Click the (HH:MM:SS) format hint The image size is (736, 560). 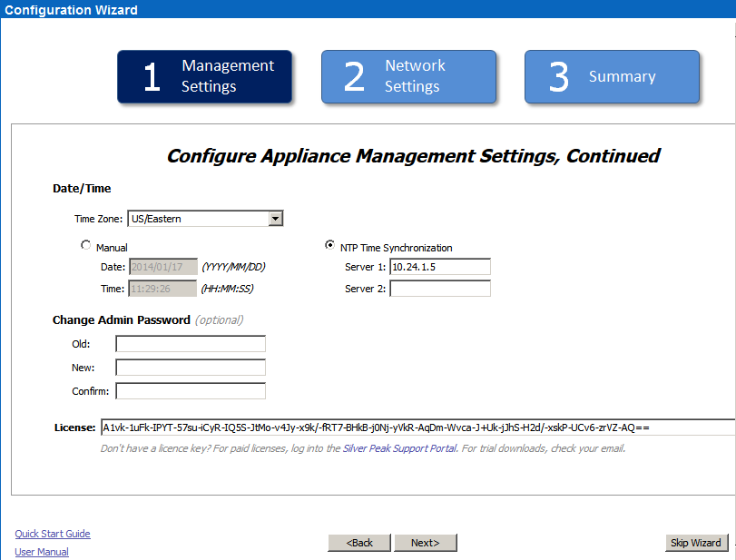coord(227,289)
